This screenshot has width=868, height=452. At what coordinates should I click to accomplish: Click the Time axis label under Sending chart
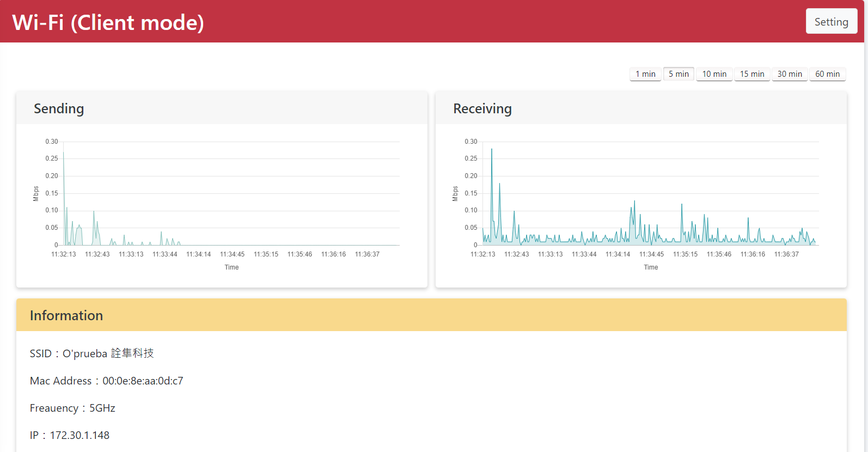point(231,267)
